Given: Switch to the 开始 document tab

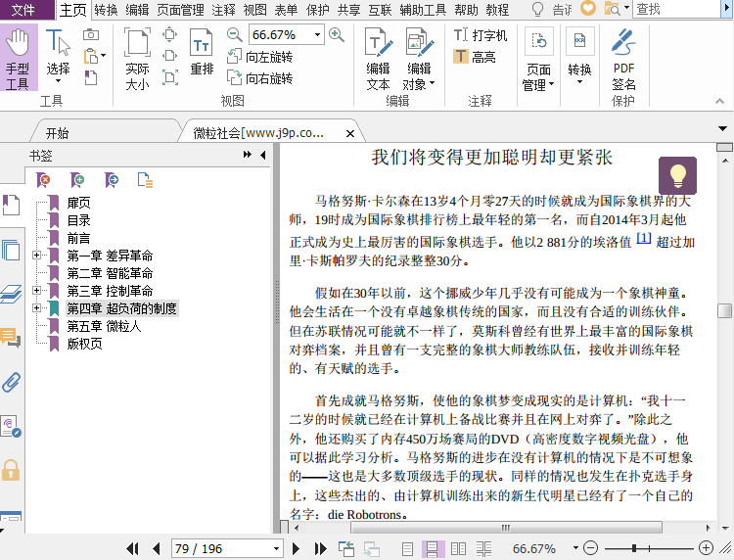Looking at the screenshot, I should tap(57, 133).
